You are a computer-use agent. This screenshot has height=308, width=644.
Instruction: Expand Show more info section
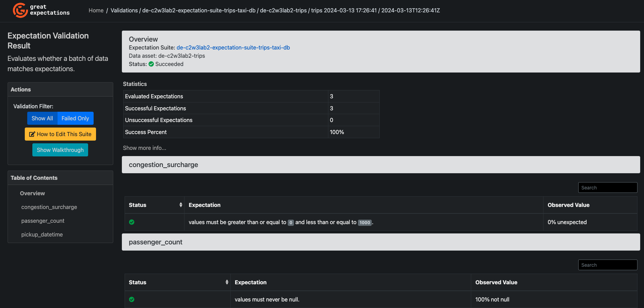(145, 148)
